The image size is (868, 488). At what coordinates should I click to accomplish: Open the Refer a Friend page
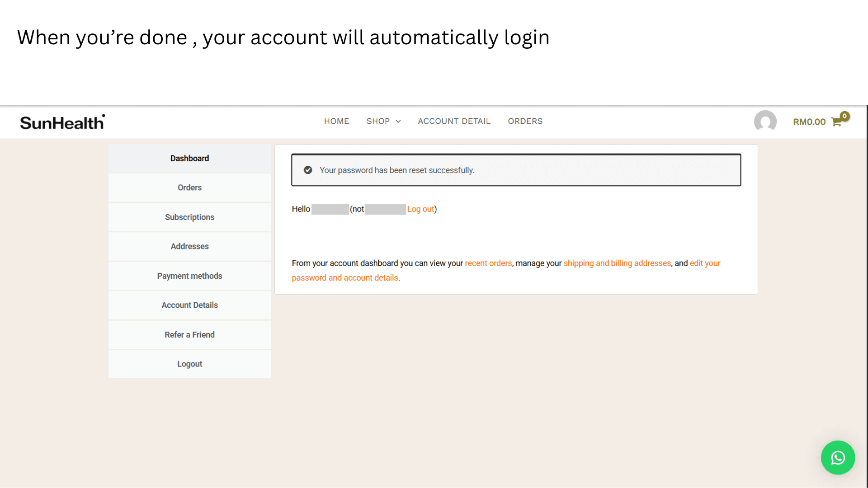189,334
